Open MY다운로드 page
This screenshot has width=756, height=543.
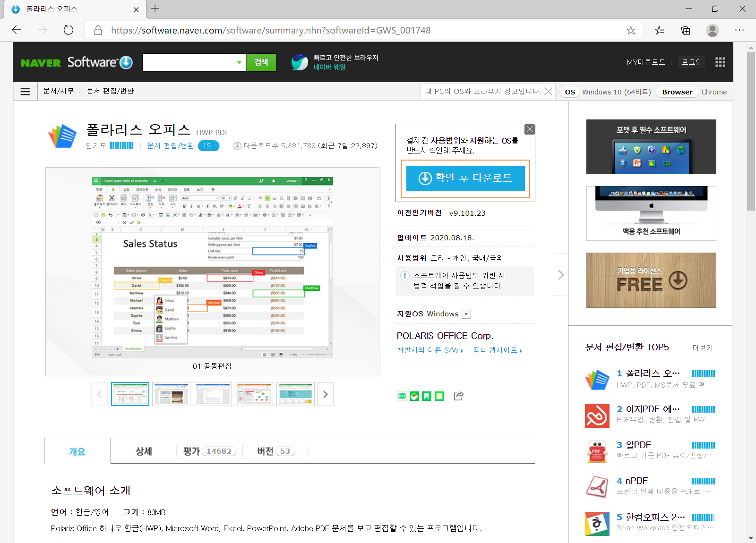click(646, 62)
